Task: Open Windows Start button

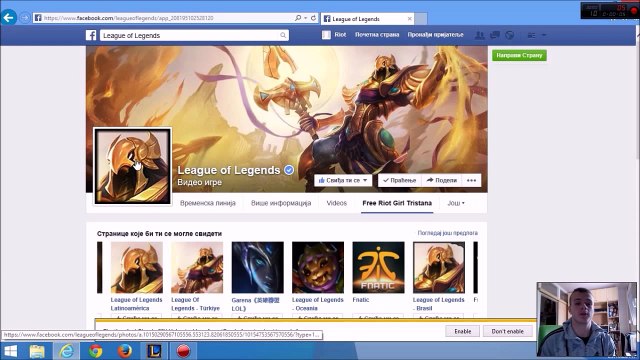Action: [10, 351]
